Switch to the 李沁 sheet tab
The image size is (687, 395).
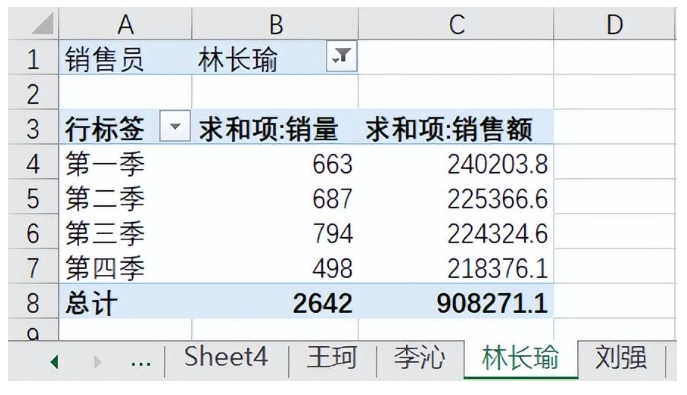pyautogui.click(x=419, y=358)
